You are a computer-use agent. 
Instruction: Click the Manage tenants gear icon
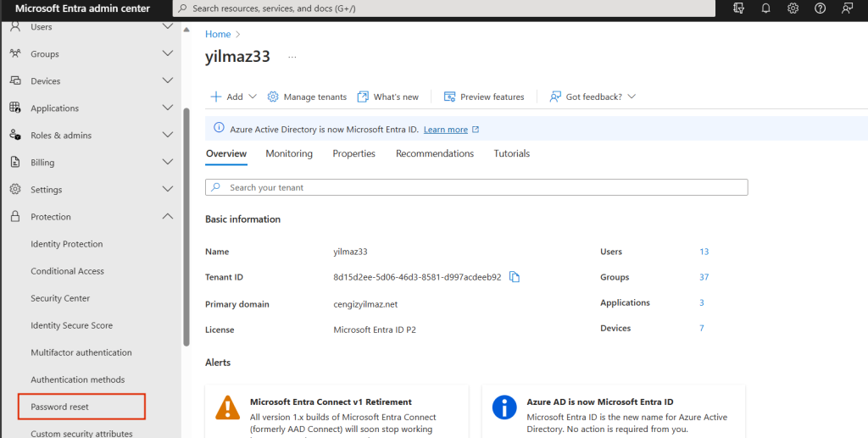273,97
